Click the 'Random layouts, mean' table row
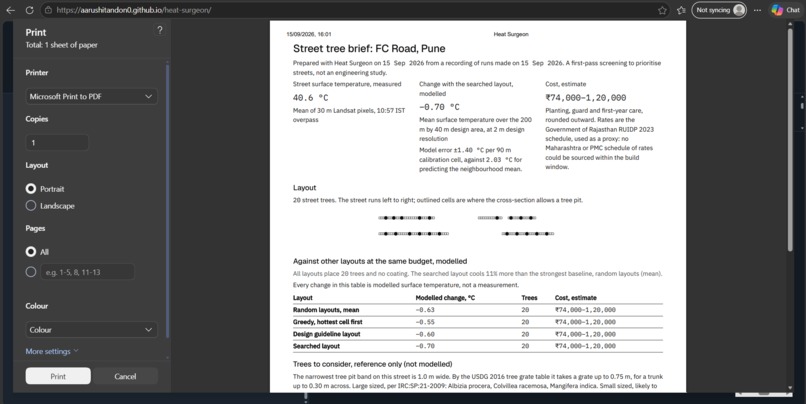This screenshot has width=806, height=404. click(x=478, y=310)
